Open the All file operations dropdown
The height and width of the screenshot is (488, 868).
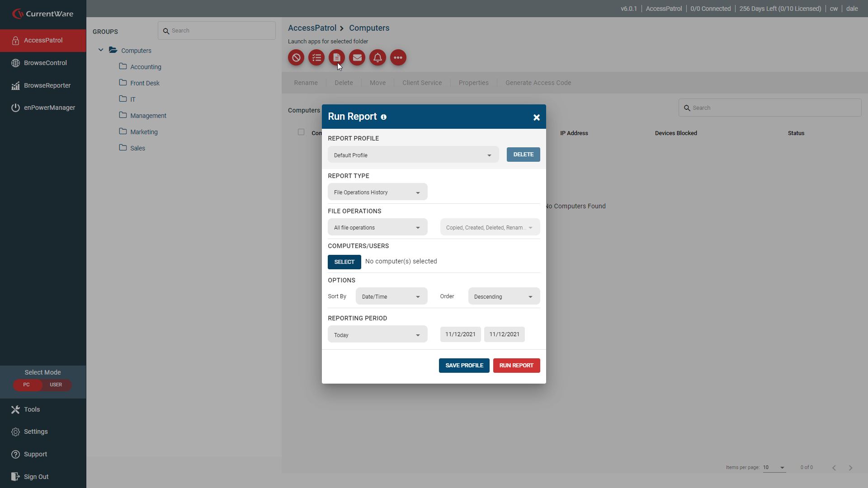tap(377, 227)
